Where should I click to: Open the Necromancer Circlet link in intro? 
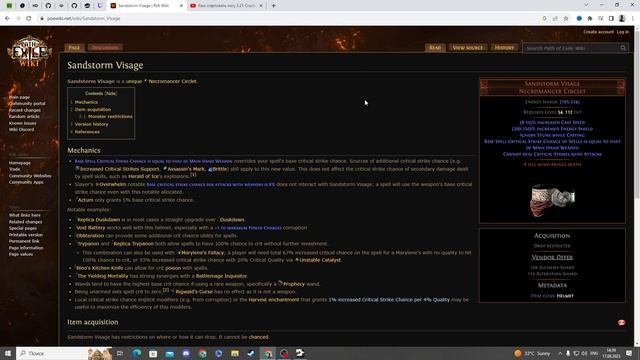pos(172,81)
